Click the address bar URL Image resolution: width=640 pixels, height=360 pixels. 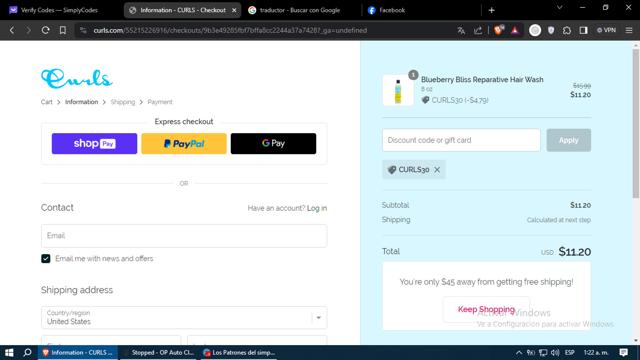[x=230, y=30]
